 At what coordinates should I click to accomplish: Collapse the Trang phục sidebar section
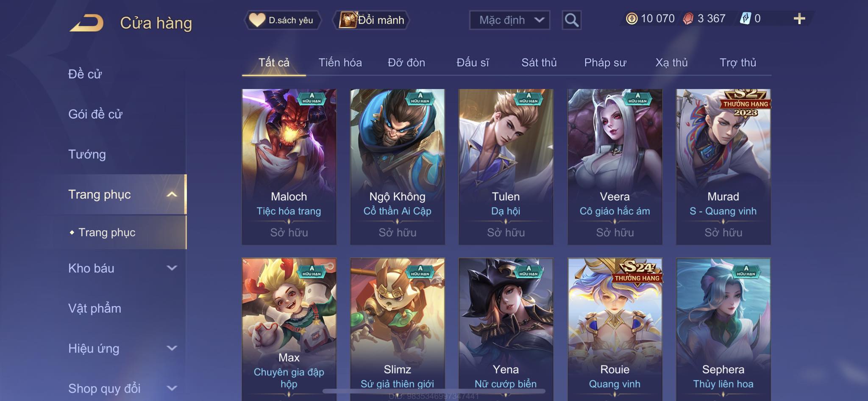172,194
